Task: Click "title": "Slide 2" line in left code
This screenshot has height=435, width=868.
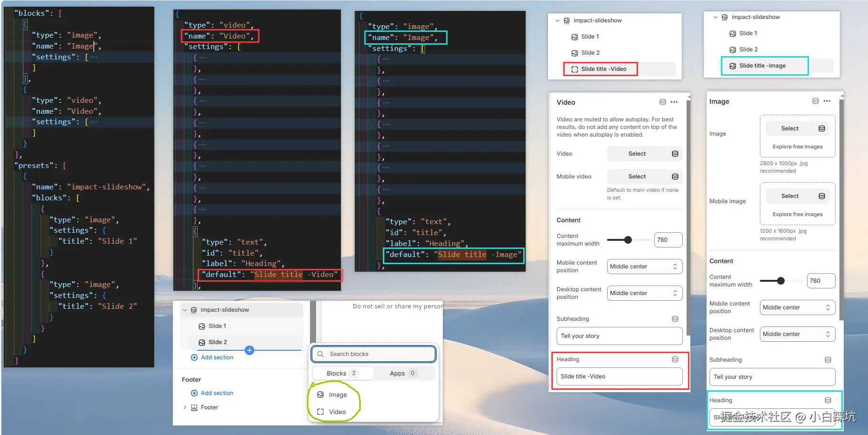Action: click(97, 306)
